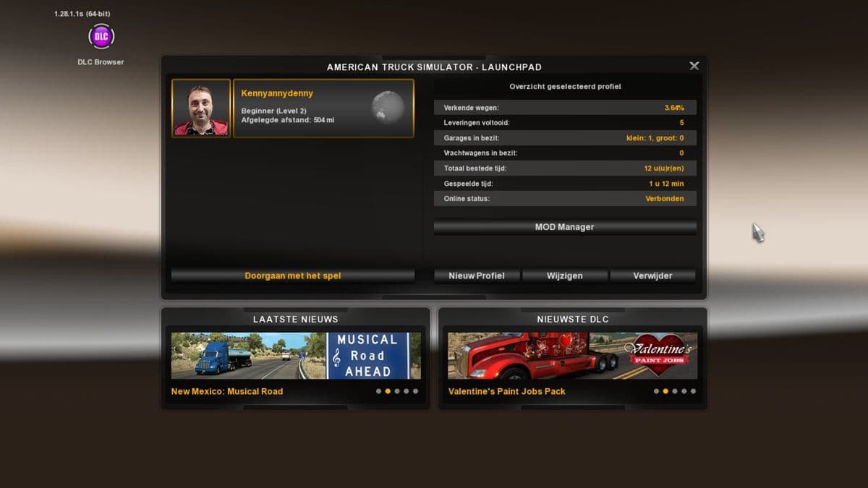The height and width of the screenshot is (488, 868).
Task: Select second DLC pagination dot
Action: (665, 391)
